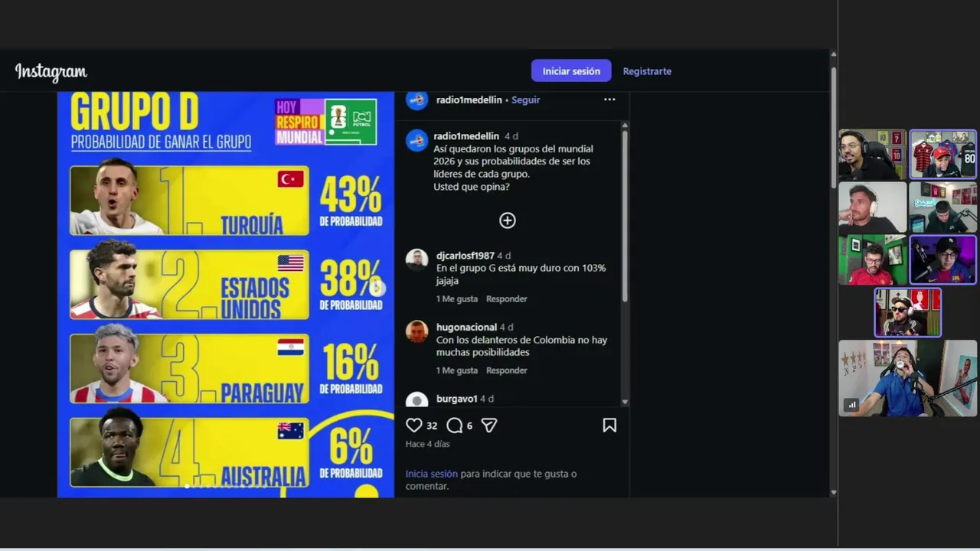Image resolution: width=980 pixels, height=551 pixels.
Task: Click the hugonacional username
Action: [x=467, y=328]
